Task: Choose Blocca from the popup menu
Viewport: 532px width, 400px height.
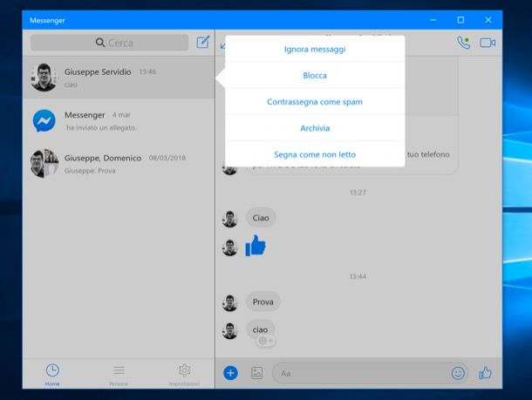Action: click(x=315, y=75)
